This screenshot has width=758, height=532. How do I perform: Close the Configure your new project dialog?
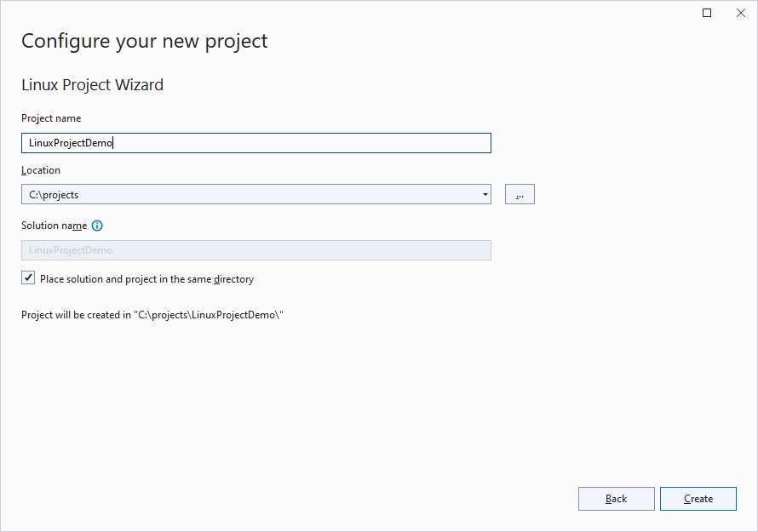click(x=740, y=13)
